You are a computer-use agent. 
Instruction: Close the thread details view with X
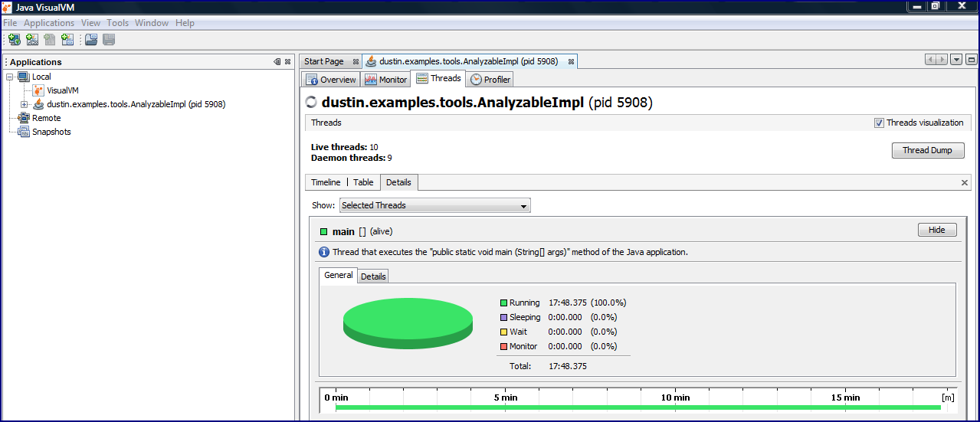(x=965, y=182)
